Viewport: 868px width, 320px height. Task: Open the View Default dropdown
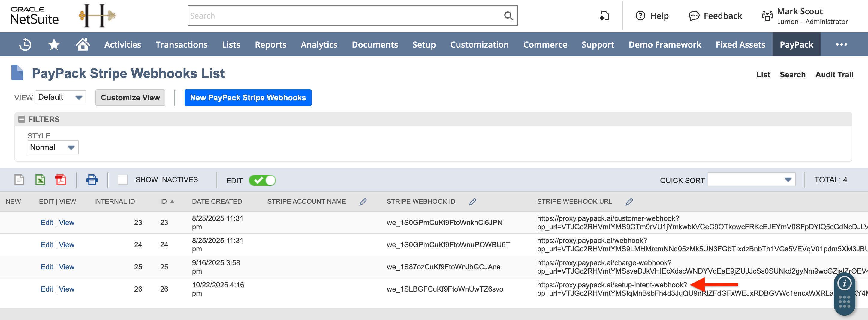click(61, 97)
